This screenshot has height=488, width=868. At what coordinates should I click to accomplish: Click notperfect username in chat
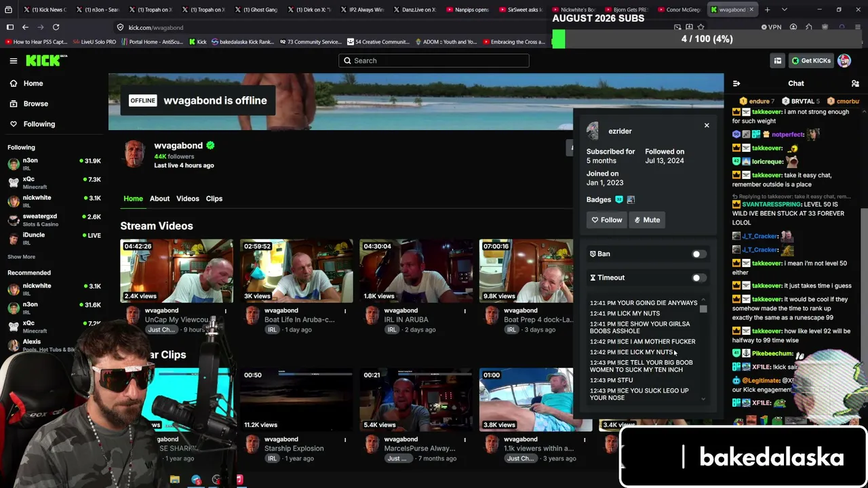click(787, 134)
